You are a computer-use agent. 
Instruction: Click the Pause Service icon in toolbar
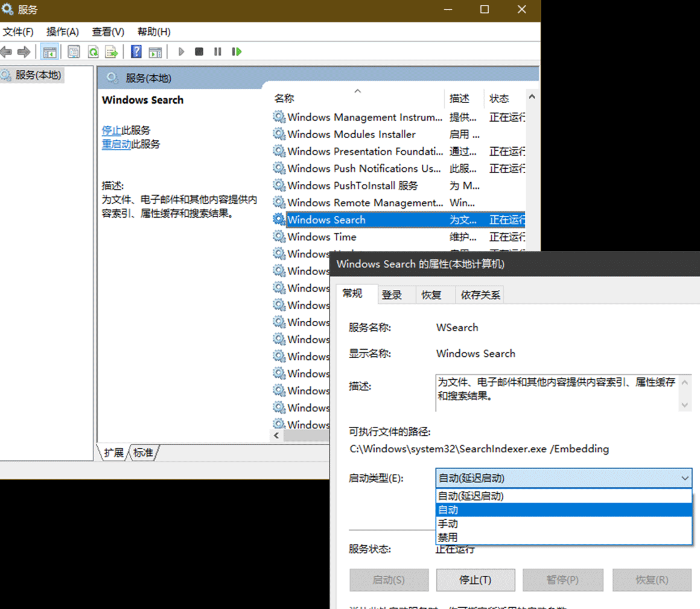click(x=217, y=52)
